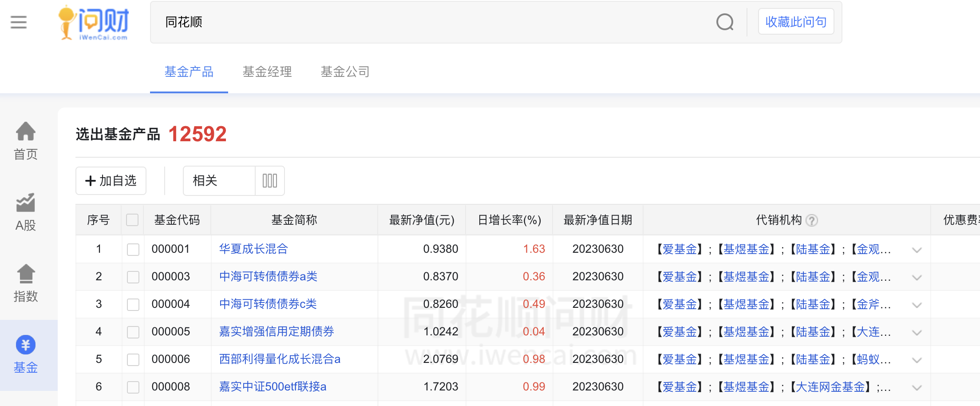
Task: Switch to the 基金经理 tab
Action: [x=267, y=72]
